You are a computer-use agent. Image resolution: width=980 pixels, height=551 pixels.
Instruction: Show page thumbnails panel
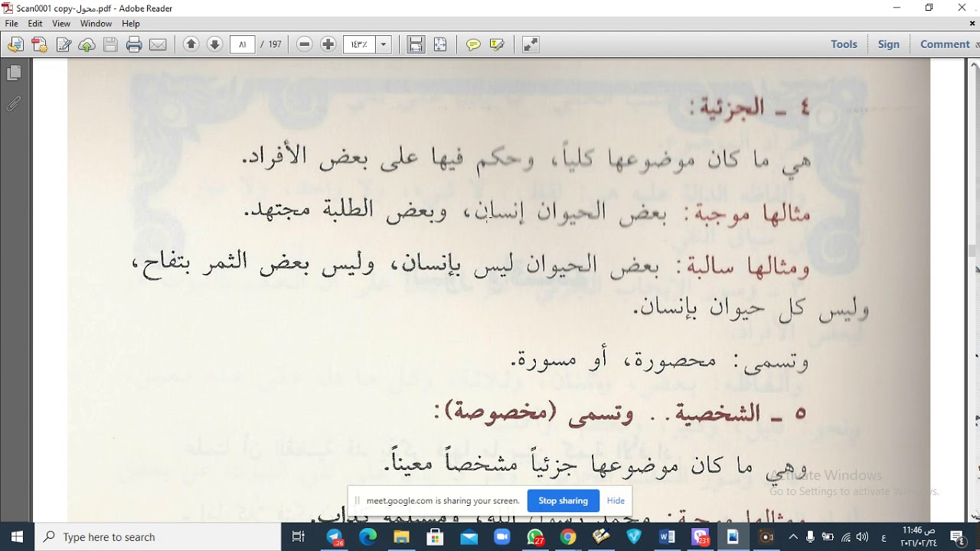[14, 73]
